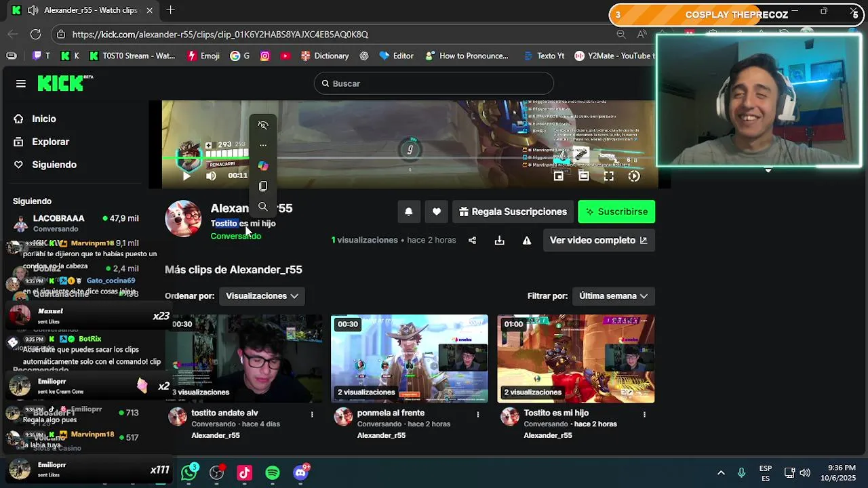Click the video progress bar
The image size is (868, 488).
pyautogui.click(x=409, y=158)
